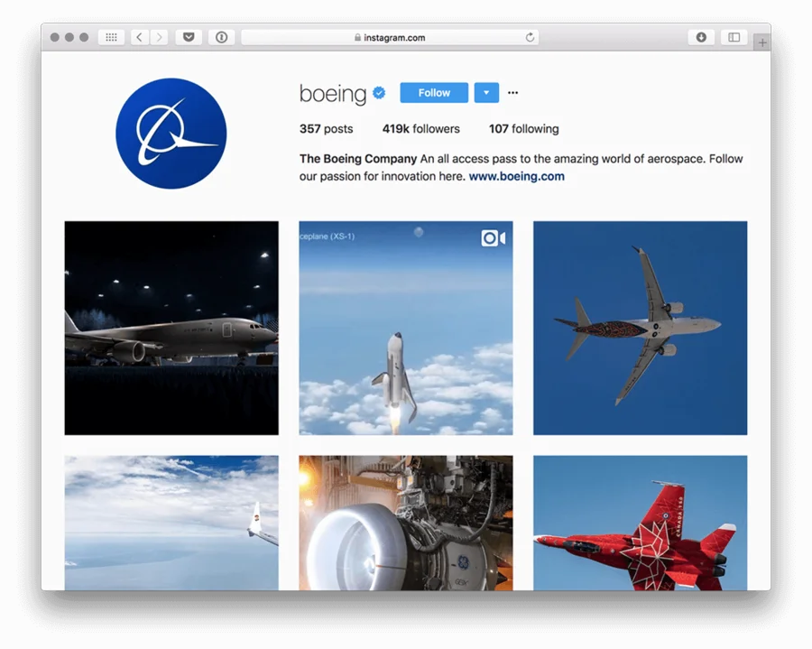812x649 pixels.
Task: Click the forward navigation arrow
Action: (x=159, y=37)
